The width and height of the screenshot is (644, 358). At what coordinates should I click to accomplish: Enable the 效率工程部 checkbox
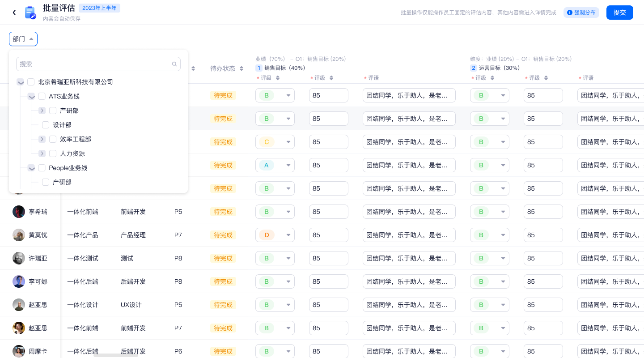tap(53, 139)
